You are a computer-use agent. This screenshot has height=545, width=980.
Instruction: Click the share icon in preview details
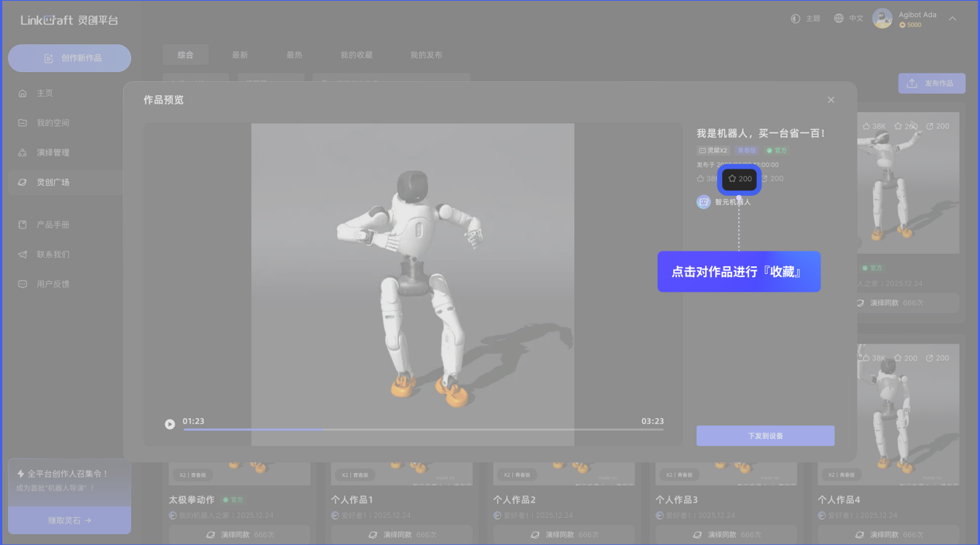coord(765,179)
